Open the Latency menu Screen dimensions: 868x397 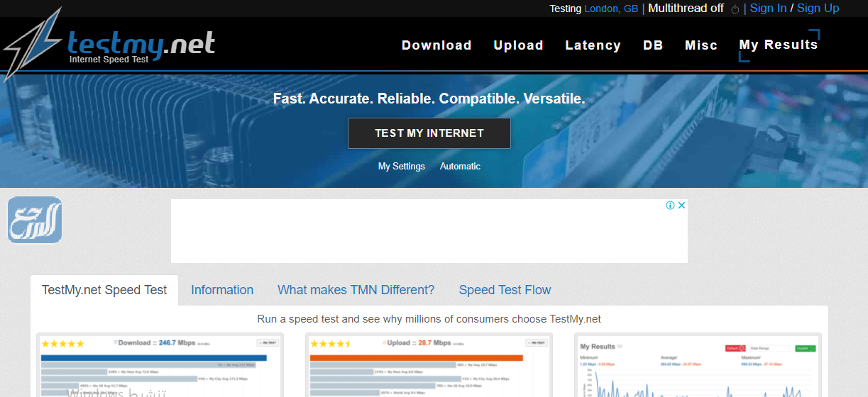(x=593, y=45)
